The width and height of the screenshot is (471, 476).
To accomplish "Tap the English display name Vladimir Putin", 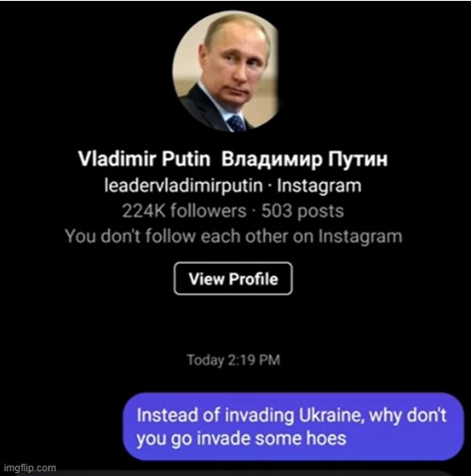I will tap(144, 158).
